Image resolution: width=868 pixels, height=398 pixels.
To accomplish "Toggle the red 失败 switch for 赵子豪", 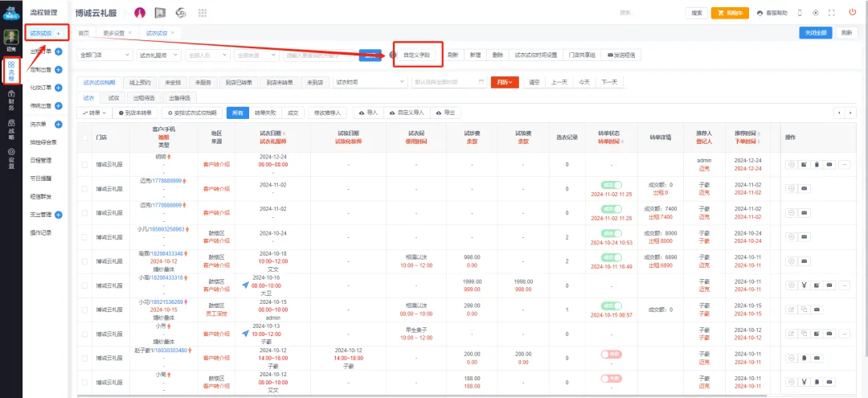I will pos(612,354).
